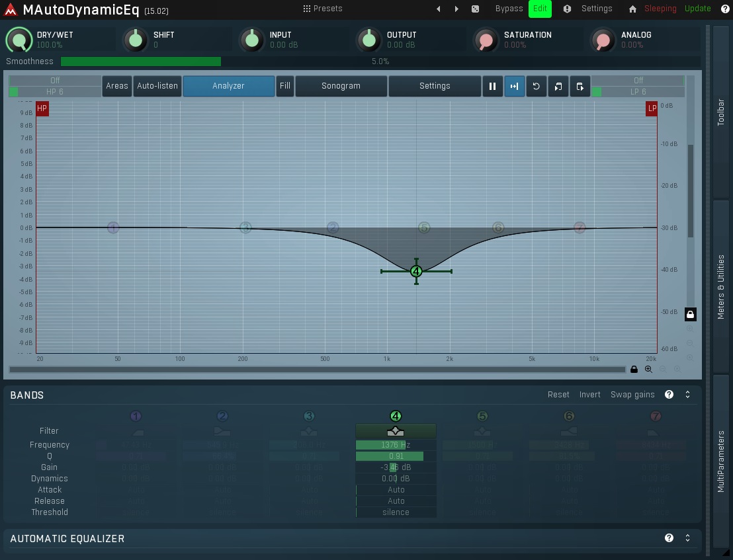Viewport: 733px width, 560px height.
Task: Open the Attack dropdown for band 4
Action: (x=396, y=489)
